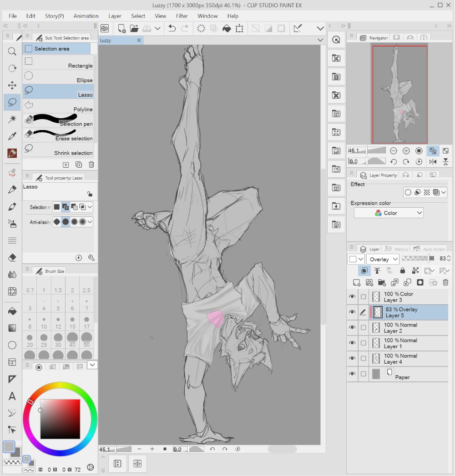Open the Overlay blending mode dropdown

383,259
